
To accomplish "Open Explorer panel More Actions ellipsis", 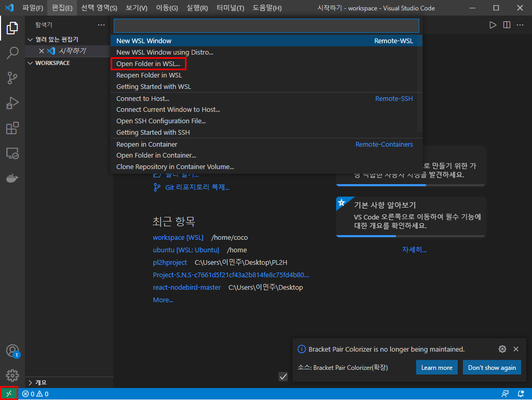I will tap(101, 25).
